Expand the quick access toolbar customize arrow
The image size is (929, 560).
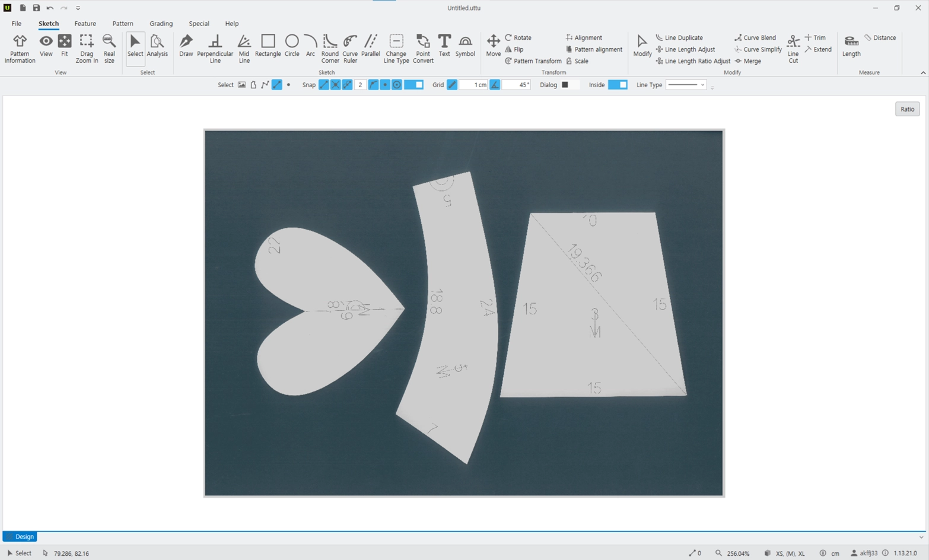(x=78, y=8)
